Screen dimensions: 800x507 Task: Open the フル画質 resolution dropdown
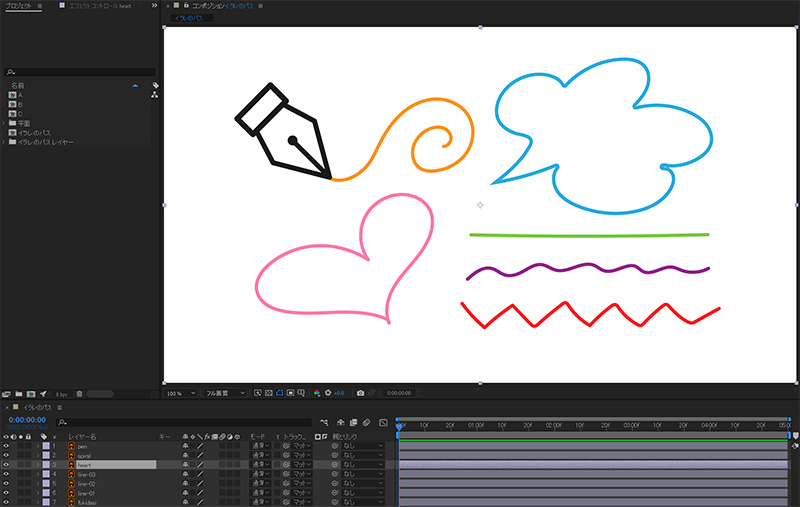coord(223,393)
